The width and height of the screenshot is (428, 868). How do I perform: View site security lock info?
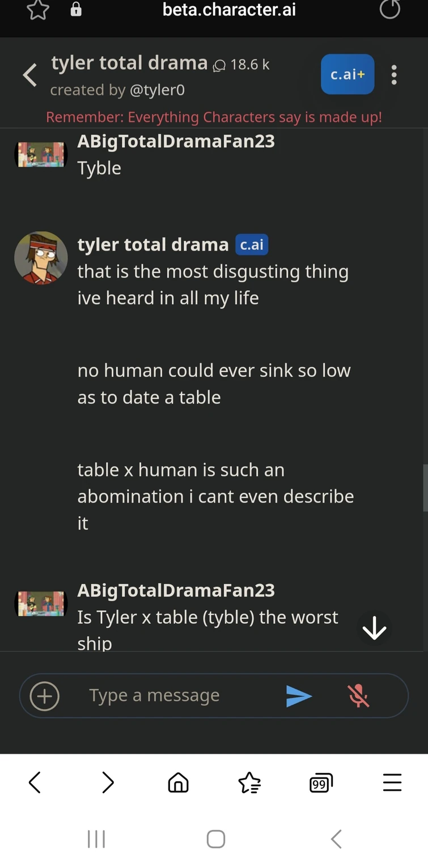pyautogui.click(x=76, y=10)
